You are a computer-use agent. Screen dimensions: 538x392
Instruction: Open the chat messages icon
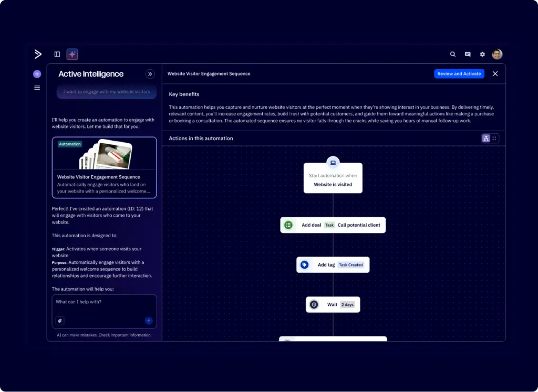467,54
